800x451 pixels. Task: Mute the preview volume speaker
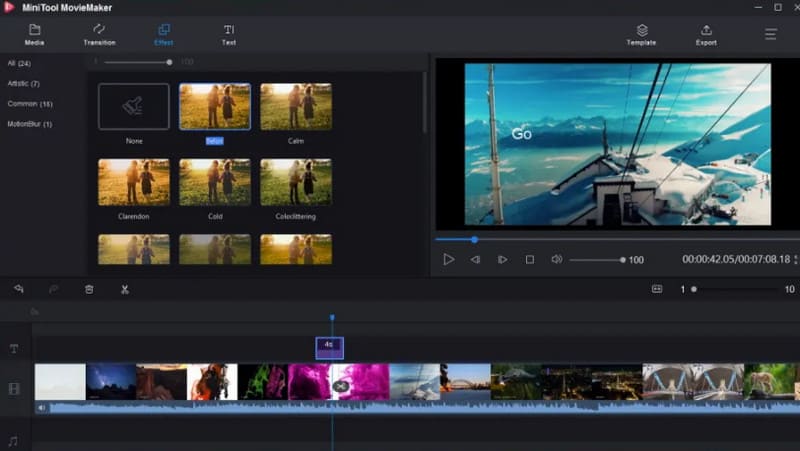pos(556,259)
